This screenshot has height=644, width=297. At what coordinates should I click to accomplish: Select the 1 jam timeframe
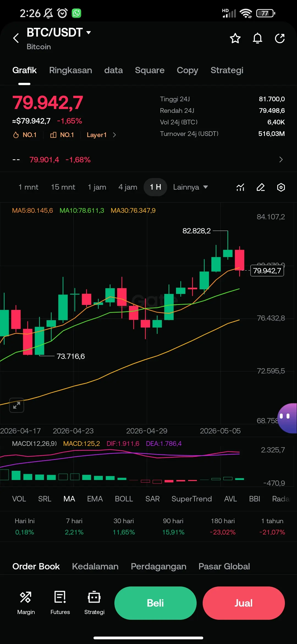click(97, 187)
